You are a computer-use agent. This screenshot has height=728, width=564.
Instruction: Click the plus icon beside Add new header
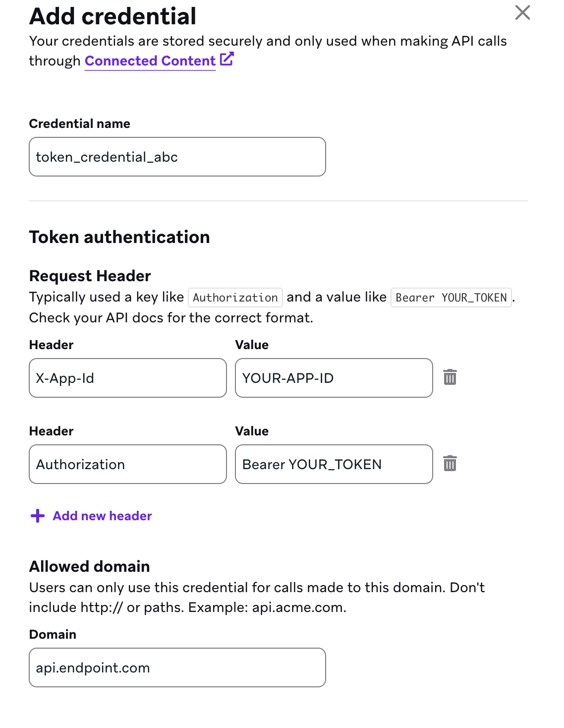tap(37, 516)
